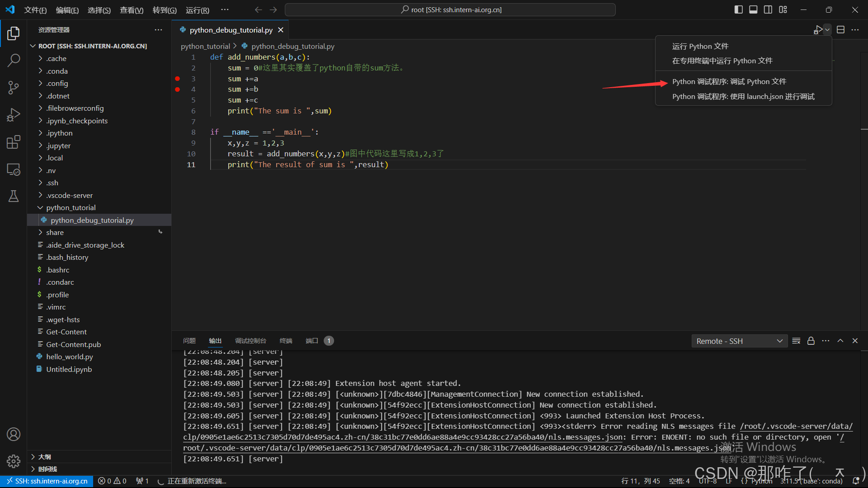
Task: Open the Run and Debug view
Action: (x=14, y=115)
